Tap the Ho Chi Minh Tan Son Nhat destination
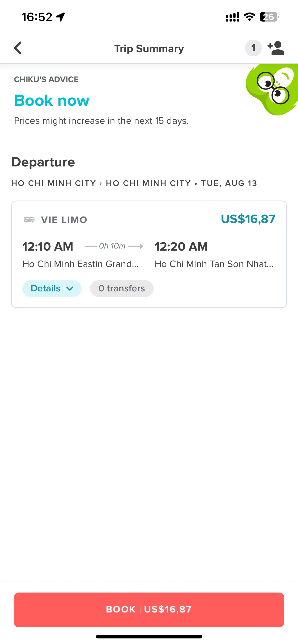 [214, 264]
